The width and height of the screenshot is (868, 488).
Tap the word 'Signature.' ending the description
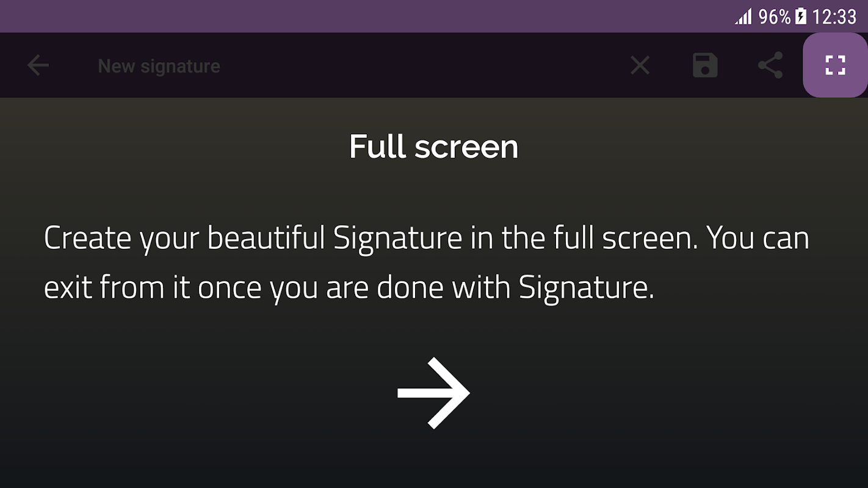pyautogui.click(x=586, y=287)
